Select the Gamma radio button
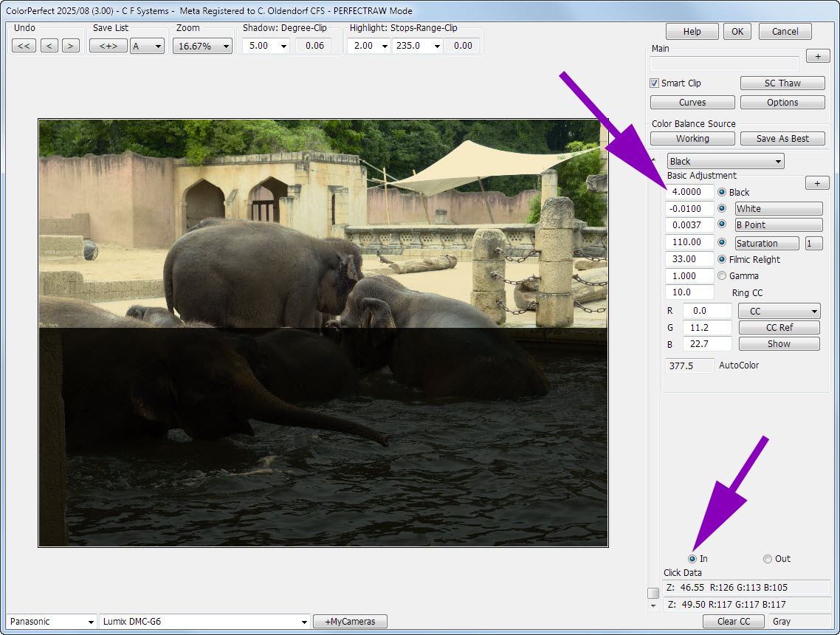This screenshot has height=635, width=840. [723, 276]
